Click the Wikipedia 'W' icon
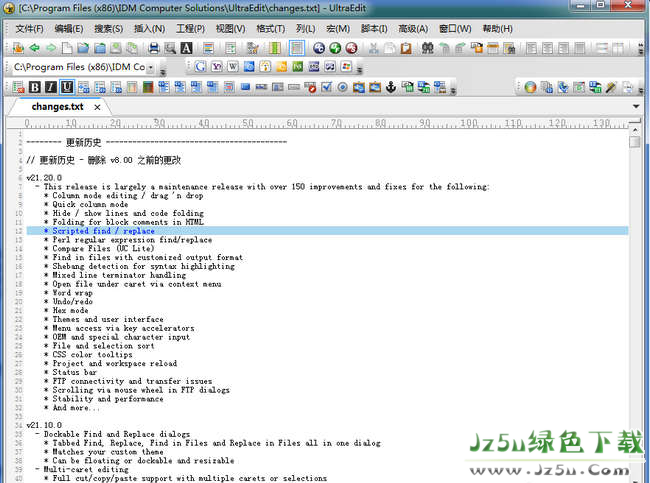 tap(233, 66)
